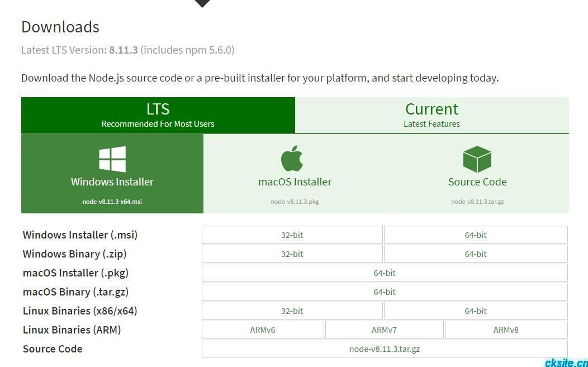The width and height of the screenshot is (588, 367).
Task: Click the Source Code cube icon
Action: [x=477, y=159]
